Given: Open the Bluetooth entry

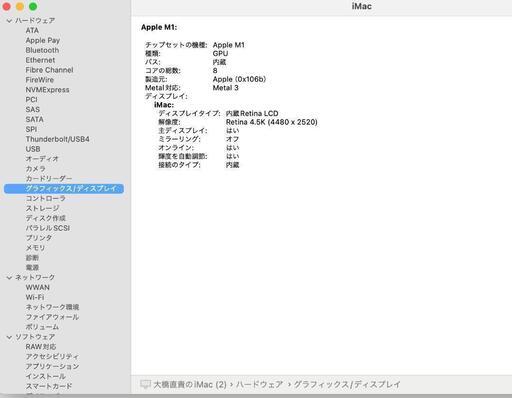Looking at the screenshot, I should (42, 50).
